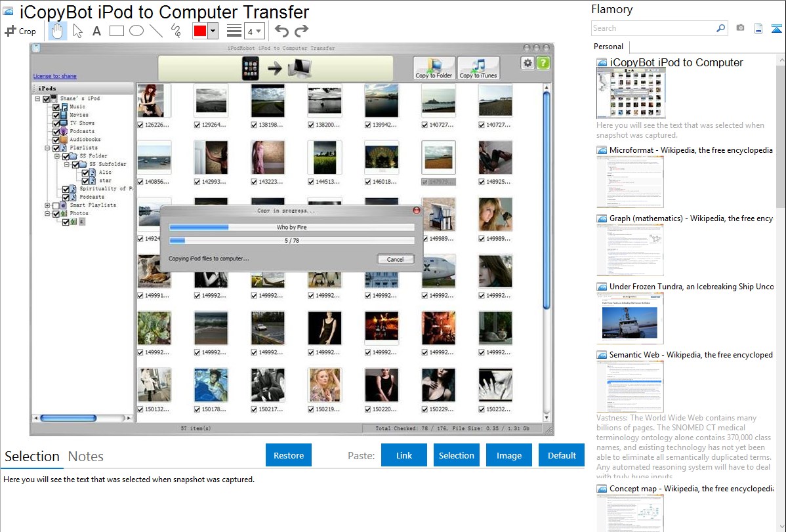Collapse the Shane's iPod tree node
Viewport: 786px width, 532px height.
[37, 99]
